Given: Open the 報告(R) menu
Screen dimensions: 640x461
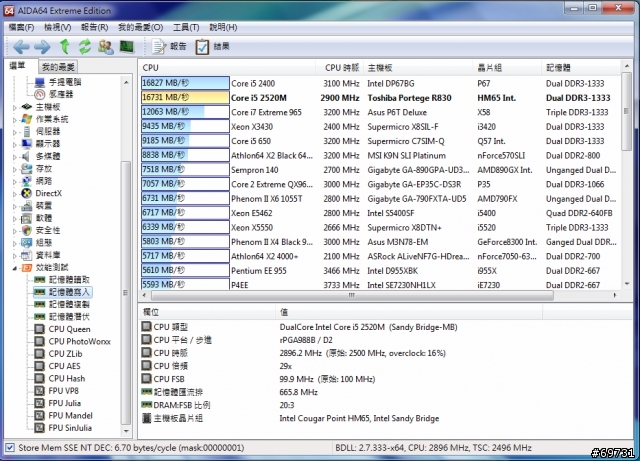Looking at the screenshot, I should click(94, 27).
